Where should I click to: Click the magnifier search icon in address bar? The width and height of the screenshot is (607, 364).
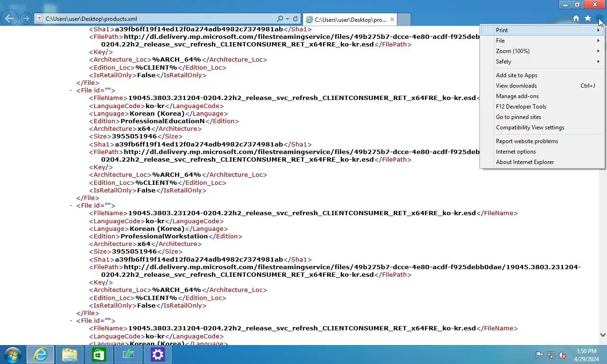[280, 19]
